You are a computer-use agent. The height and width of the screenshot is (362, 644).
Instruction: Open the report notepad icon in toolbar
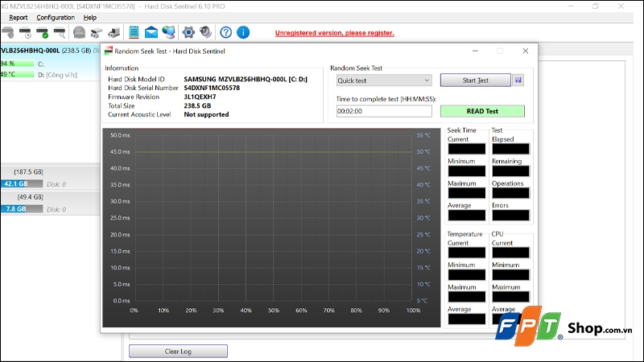134,32
